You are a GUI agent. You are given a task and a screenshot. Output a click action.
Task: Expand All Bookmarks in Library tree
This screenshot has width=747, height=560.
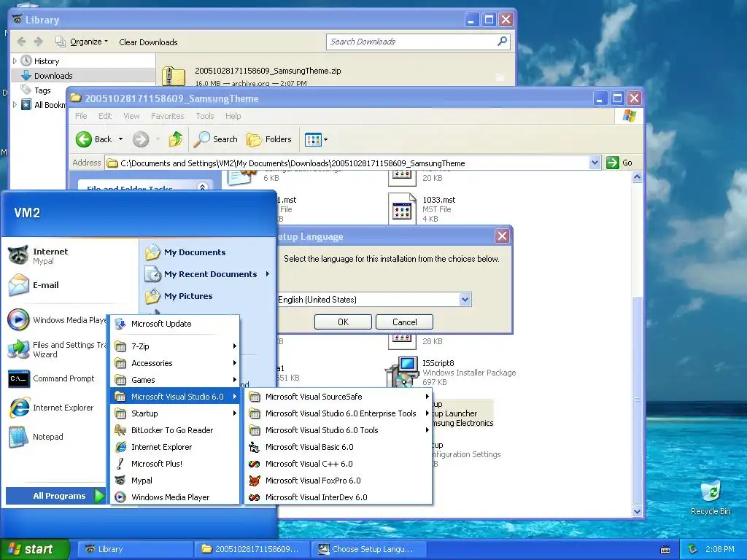pyautogui.click(x=15, y=104)
